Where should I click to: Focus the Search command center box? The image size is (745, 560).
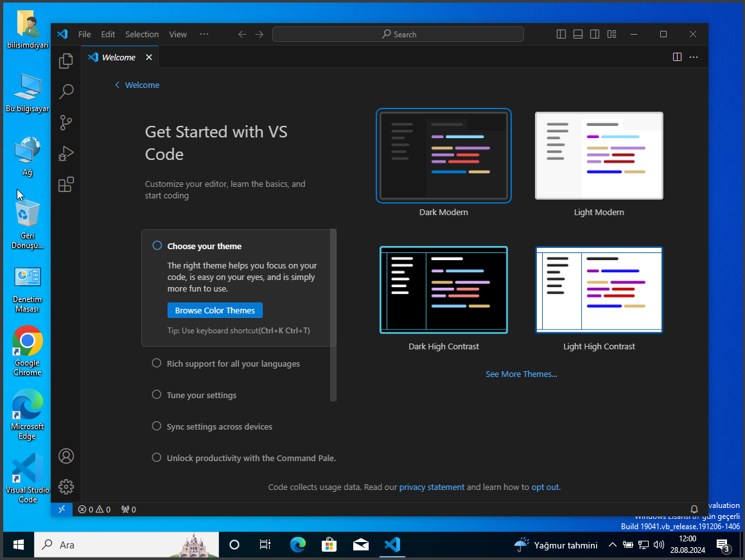click(x=398, y=34)
